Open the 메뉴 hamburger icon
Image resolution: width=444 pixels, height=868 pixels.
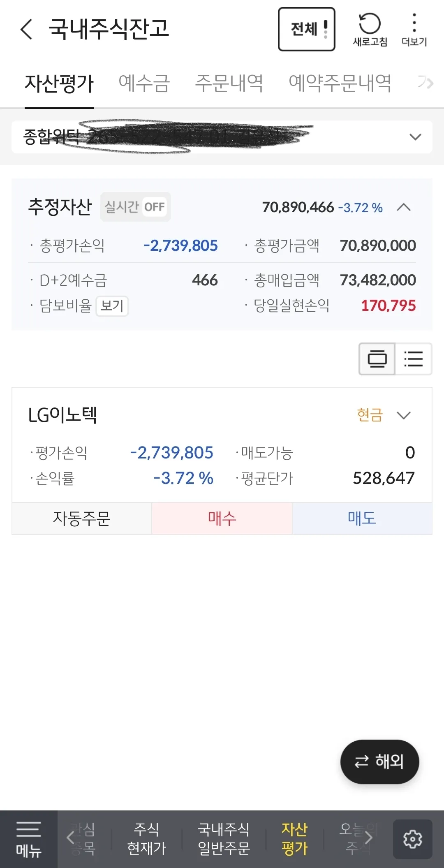[29, 839]
